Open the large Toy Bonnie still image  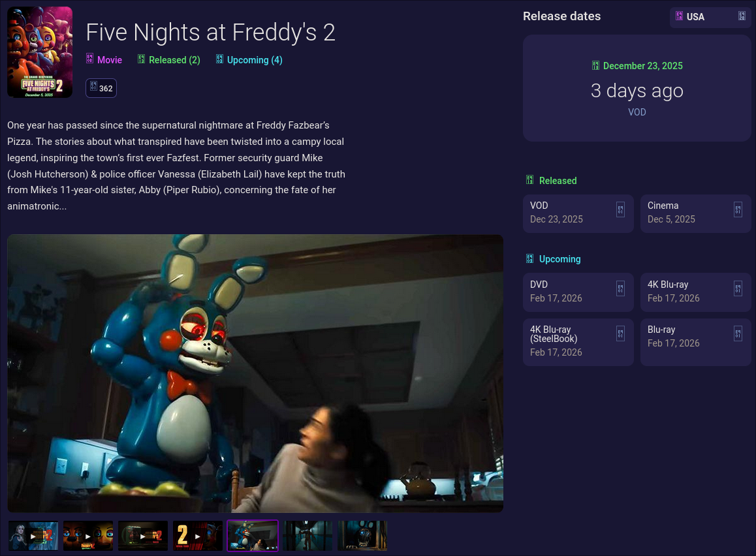click(x=255, y=373)
